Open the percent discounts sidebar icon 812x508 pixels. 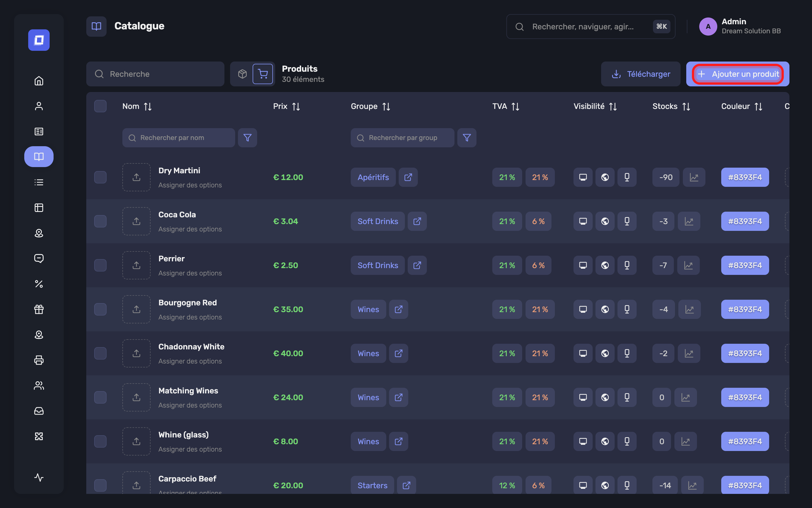(39, 284)
